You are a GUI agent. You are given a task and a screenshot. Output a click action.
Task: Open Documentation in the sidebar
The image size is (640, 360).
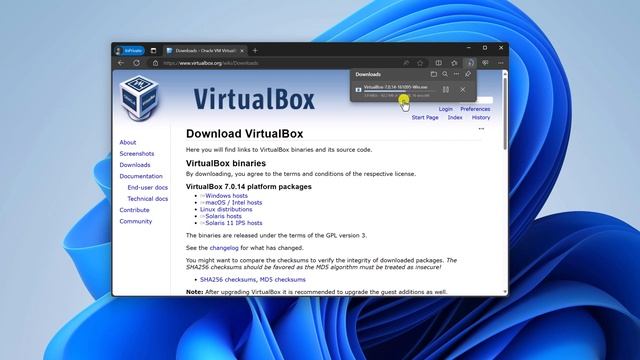point(141,176)
